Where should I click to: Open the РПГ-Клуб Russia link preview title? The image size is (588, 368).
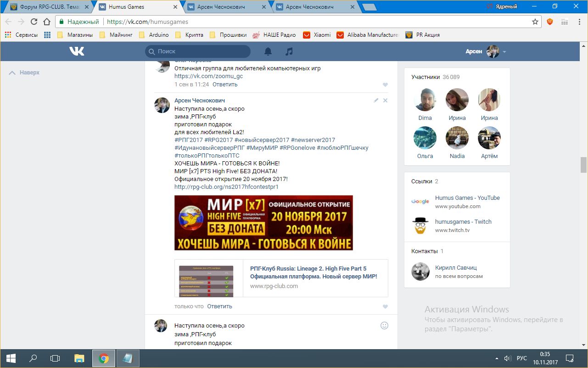pyautogui.click(x=314, y=272)
